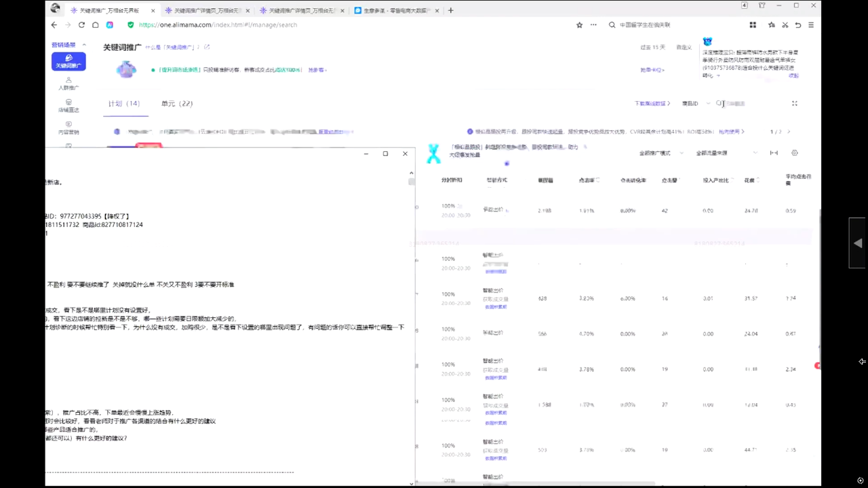Click the browser reload icon

pos(81,25)
